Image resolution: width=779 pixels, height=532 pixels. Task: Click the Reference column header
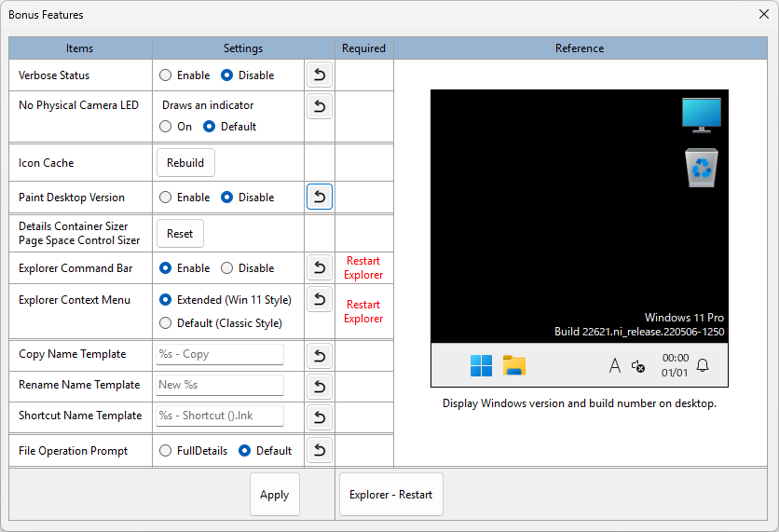[581, 48]
